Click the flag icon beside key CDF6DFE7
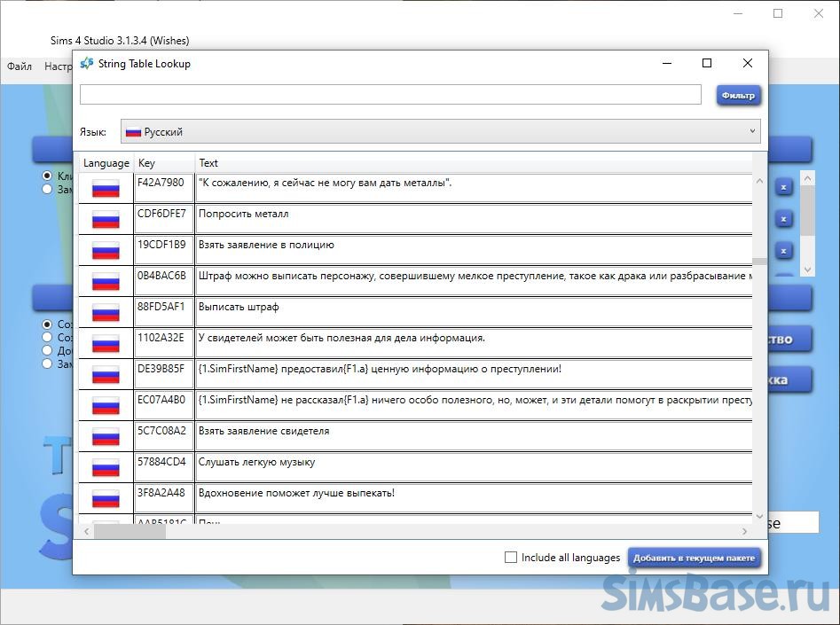This screenshot has height=625, width=840. point(106,220)
